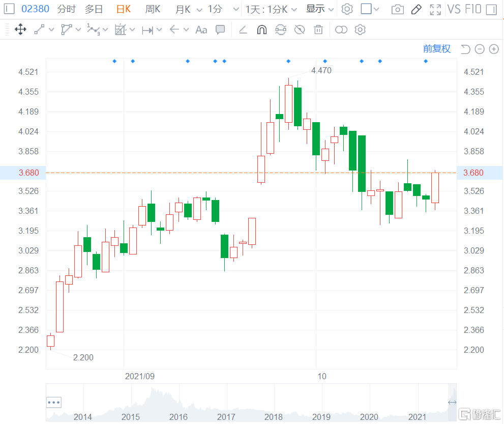Switch to 分时 intraday tab
Image resolution: width=504 pixels, height=424 pixels.
[x=66, y=9]
